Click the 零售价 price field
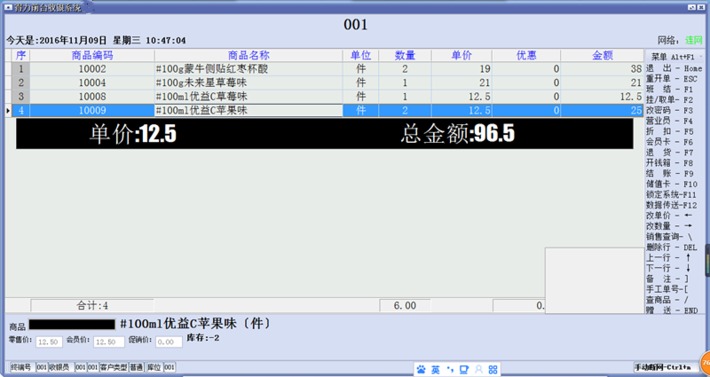 pyautogui.click(x=49, y=342)
